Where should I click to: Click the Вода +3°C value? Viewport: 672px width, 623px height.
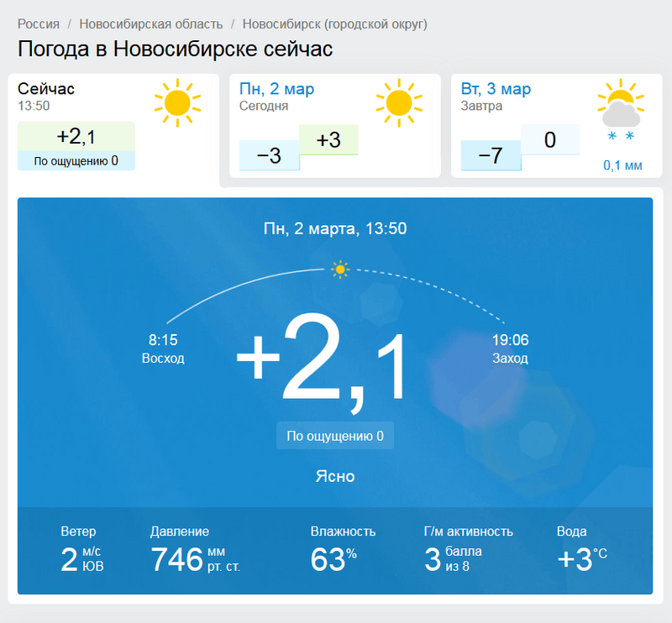[x=582, y=550]
